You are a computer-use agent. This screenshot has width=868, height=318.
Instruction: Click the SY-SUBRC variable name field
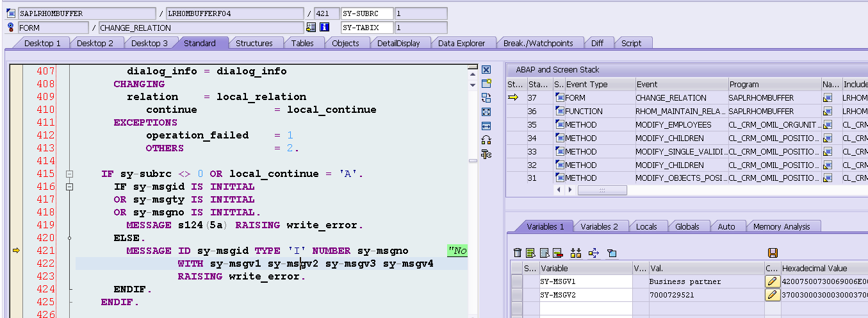(367, 13)
